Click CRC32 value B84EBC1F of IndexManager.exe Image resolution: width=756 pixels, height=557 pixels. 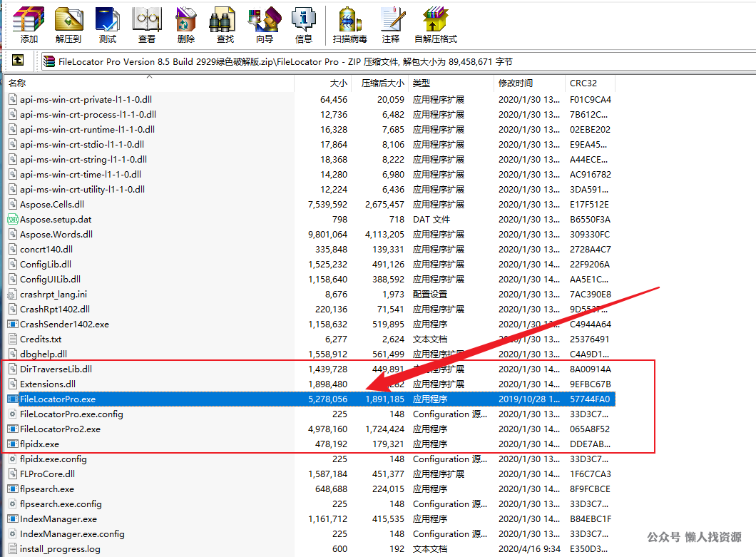pos(591,519)
